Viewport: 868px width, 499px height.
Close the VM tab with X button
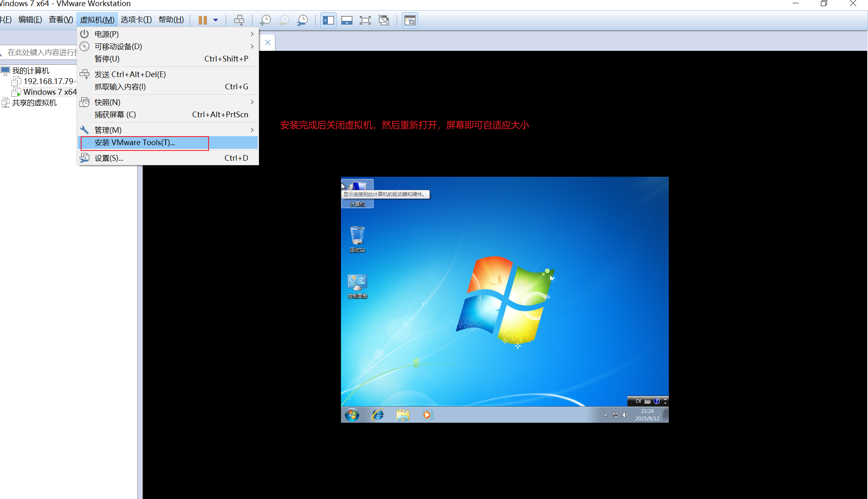(x=268, y=42)
